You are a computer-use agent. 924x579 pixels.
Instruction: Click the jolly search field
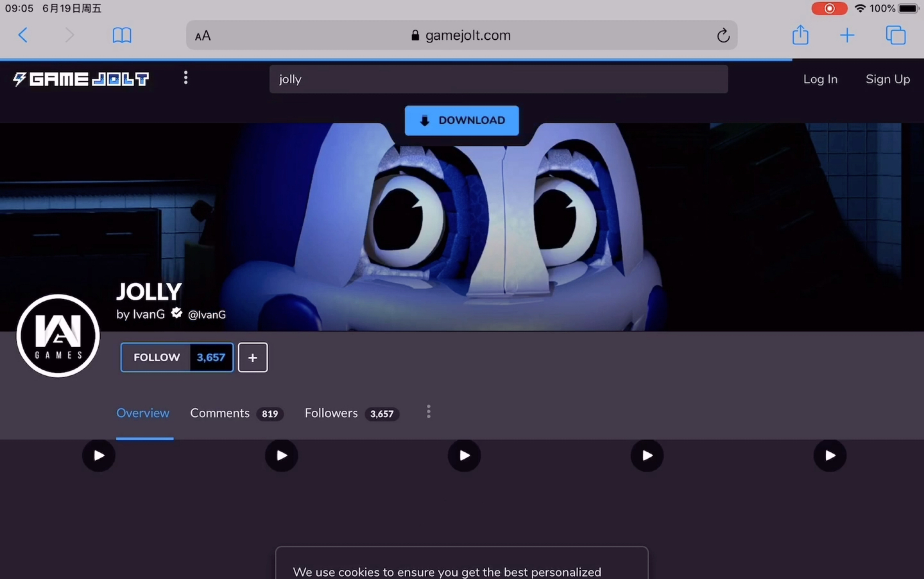coord(498,79)
